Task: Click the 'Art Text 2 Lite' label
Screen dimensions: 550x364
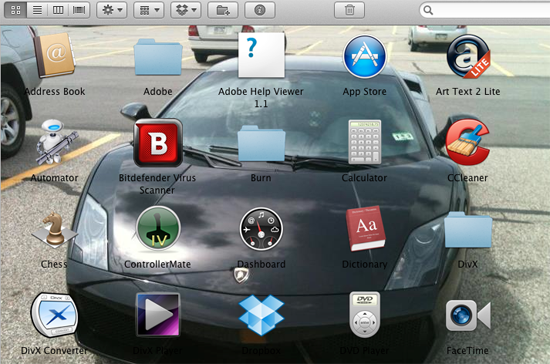Action: pos(468,92)
